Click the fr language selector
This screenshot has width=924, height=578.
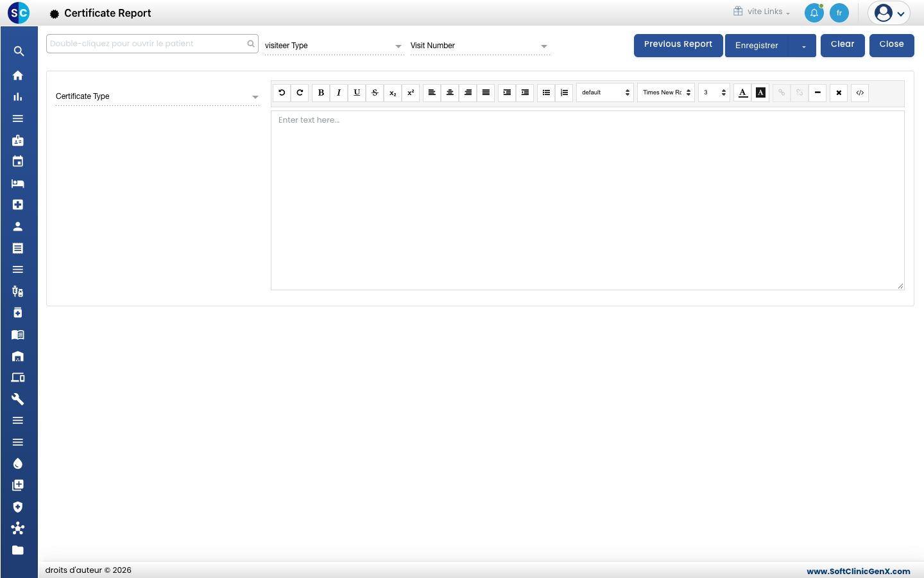click(839, 13)
